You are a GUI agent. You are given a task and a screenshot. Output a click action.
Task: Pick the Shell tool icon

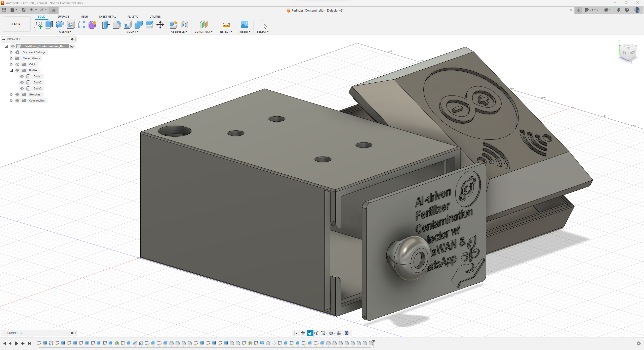[x=128, y=25]
